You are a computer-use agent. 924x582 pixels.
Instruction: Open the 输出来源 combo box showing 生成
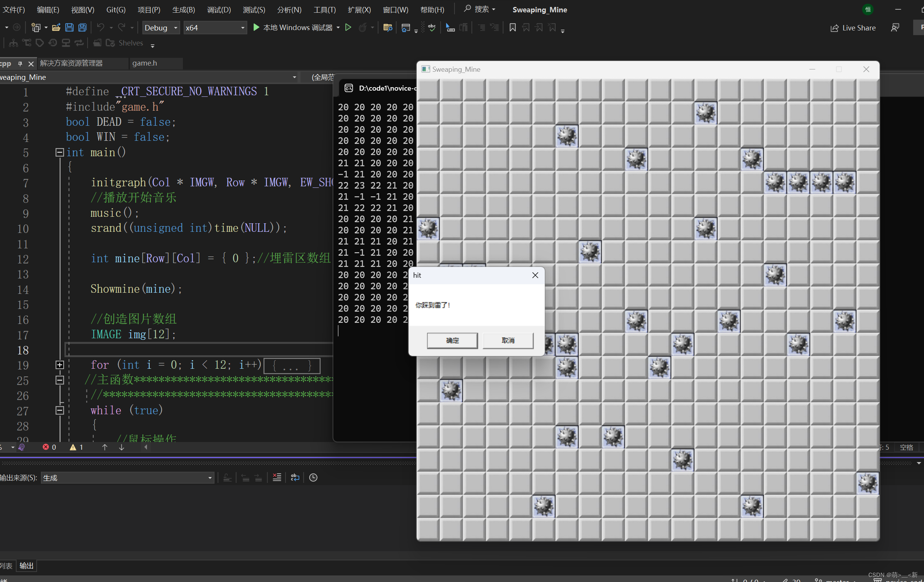pyautogui.click(x=127, y=478)
